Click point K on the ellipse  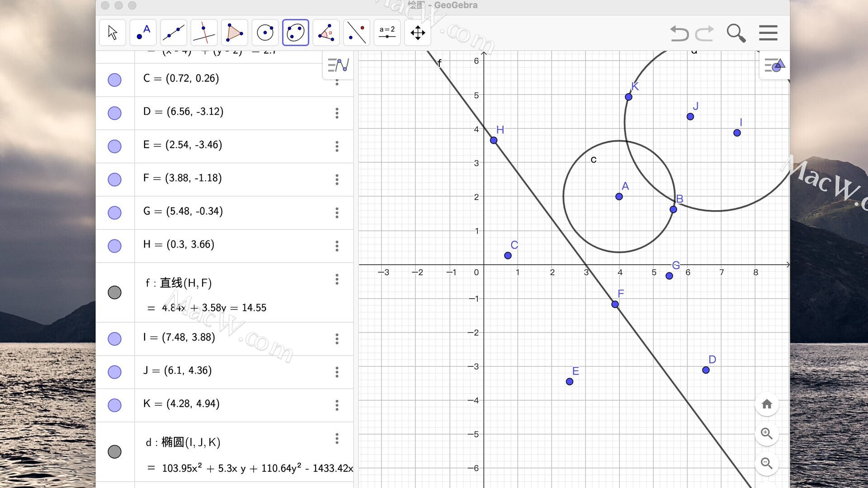[628, 97]
